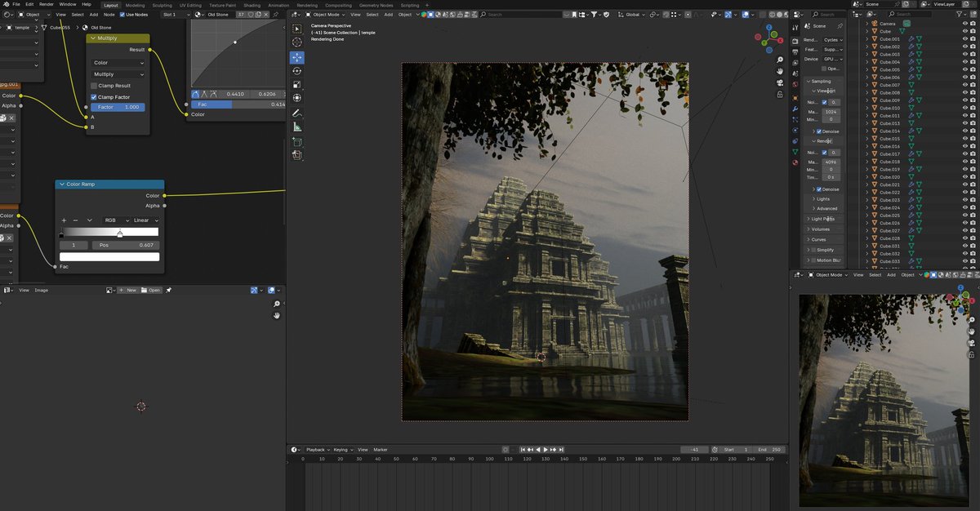Disable the render camera toggle for Cube.005

pos(973,69)
